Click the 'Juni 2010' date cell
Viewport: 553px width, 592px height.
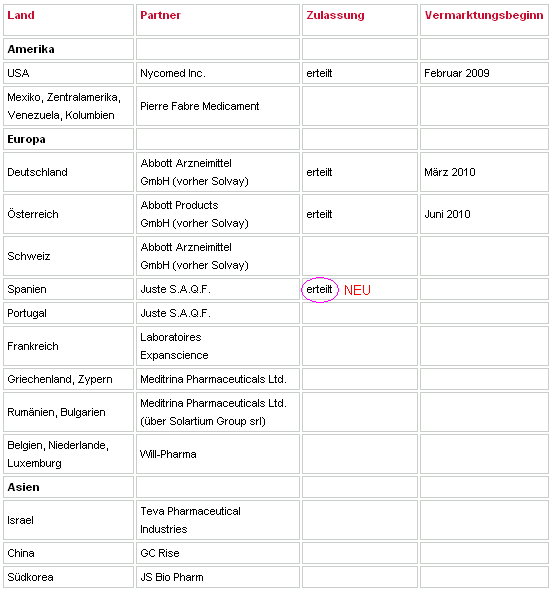tap(484, 214)
